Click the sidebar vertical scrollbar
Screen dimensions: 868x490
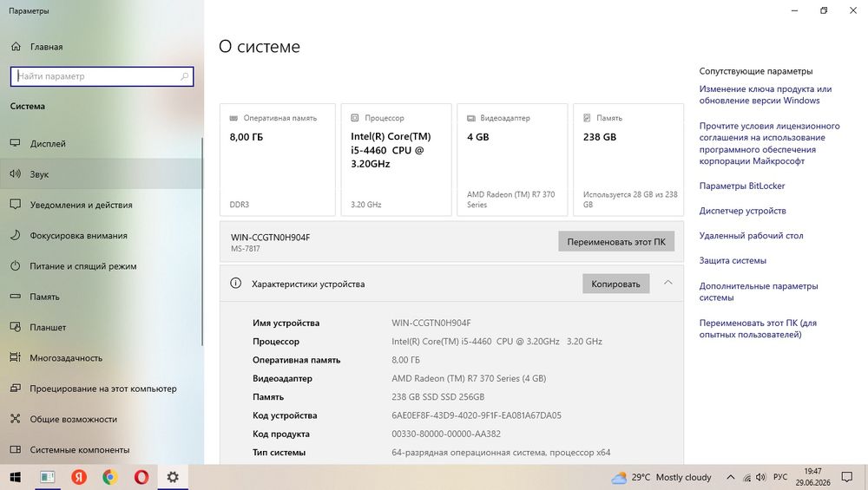point(202,242)
